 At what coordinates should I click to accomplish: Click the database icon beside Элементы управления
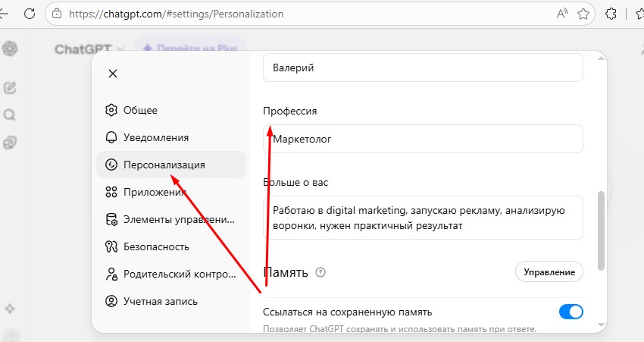[x=111, y=219]
